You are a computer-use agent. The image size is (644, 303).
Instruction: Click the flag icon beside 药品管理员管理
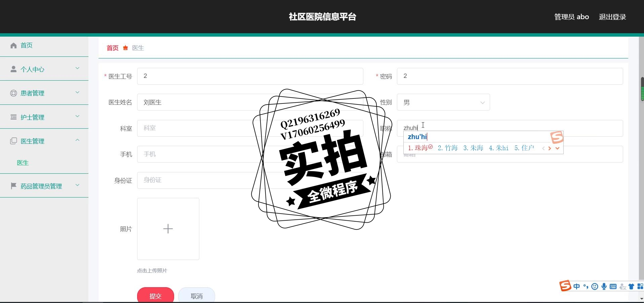pyautogui.click(x=13, y=186)
